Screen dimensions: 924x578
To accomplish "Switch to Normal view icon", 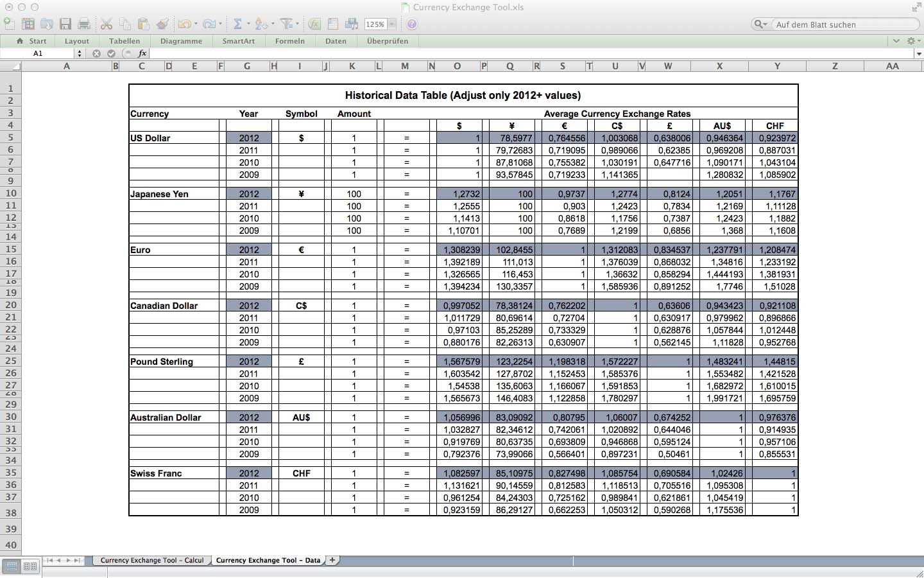I will point(12,566).
